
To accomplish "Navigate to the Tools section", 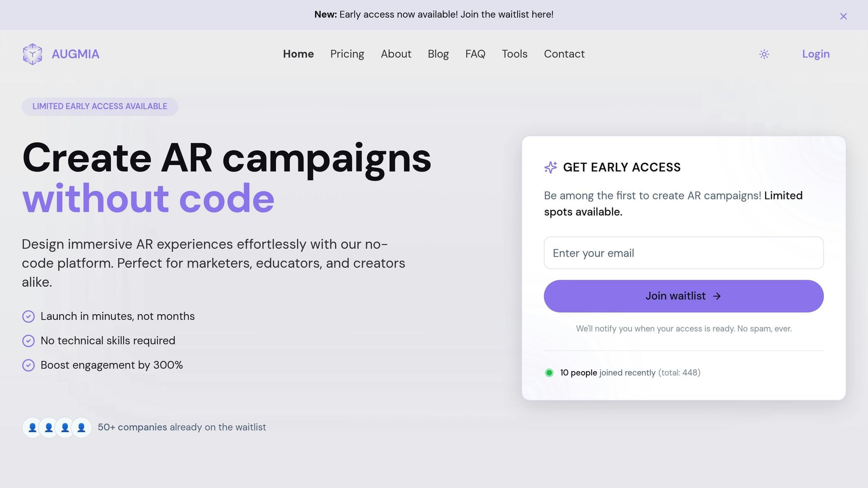I will click(x=515, y=54).
